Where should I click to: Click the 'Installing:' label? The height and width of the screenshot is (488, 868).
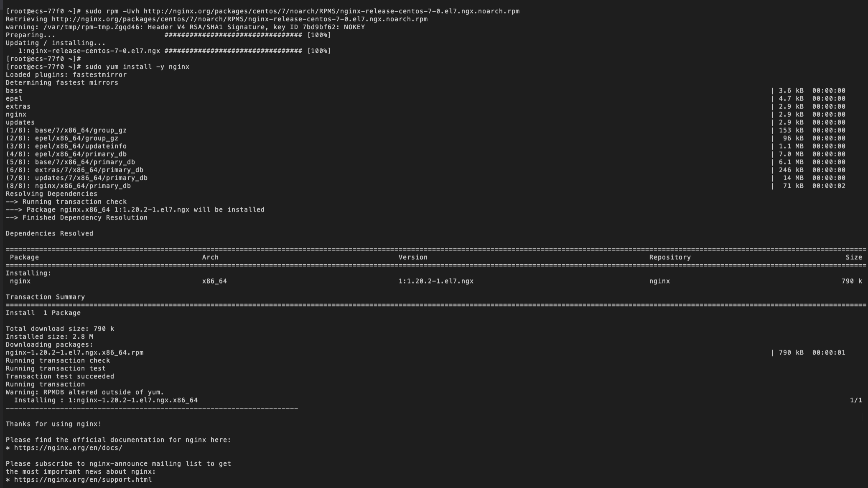(28, 273)
